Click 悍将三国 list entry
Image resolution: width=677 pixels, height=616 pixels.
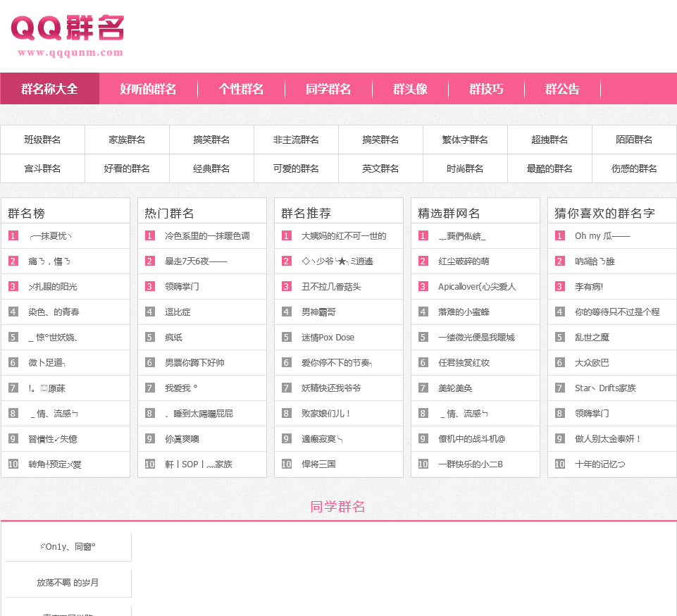(318, 464)
